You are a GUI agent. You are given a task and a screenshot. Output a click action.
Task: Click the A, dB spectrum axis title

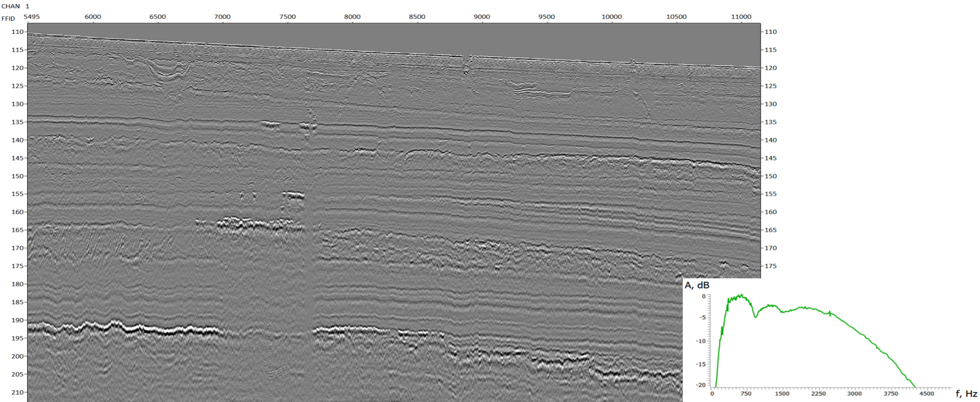697,285
